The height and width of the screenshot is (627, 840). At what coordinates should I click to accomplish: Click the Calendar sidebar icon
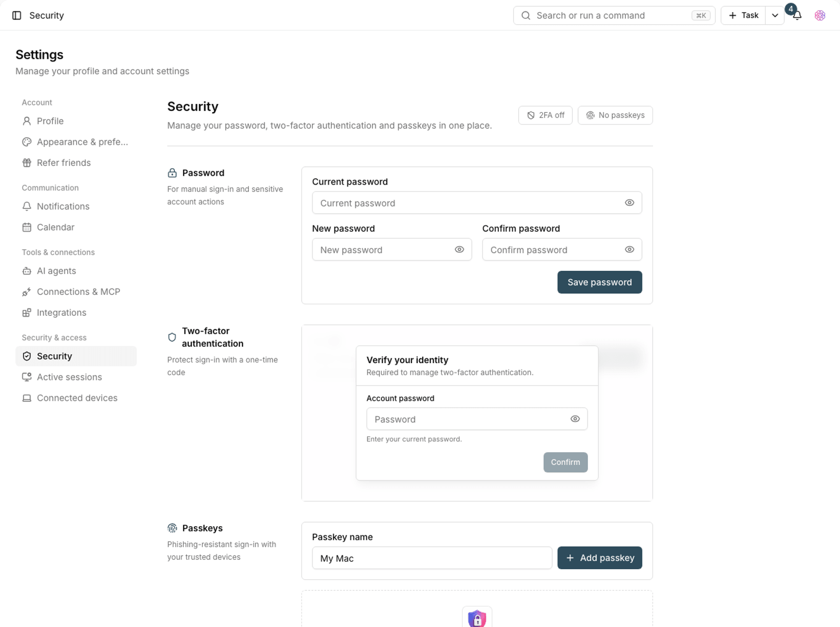point(27,227)
